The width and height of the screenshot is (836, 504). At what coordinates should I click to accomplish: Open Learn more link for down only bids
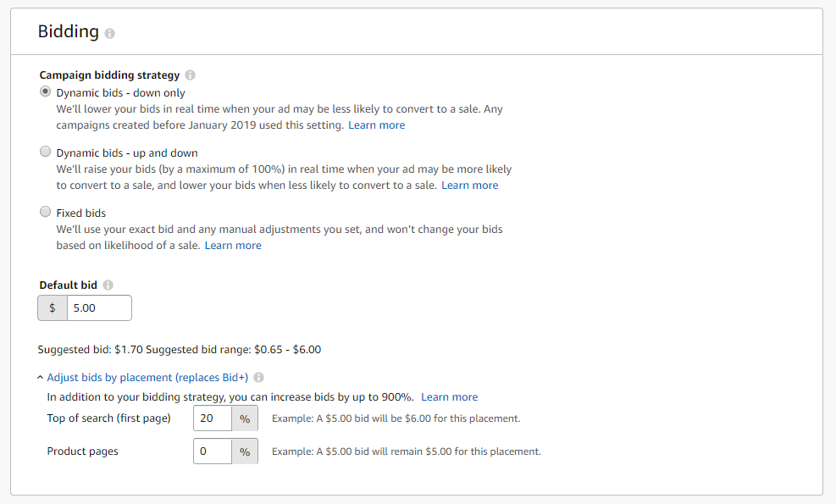(376, 125)
